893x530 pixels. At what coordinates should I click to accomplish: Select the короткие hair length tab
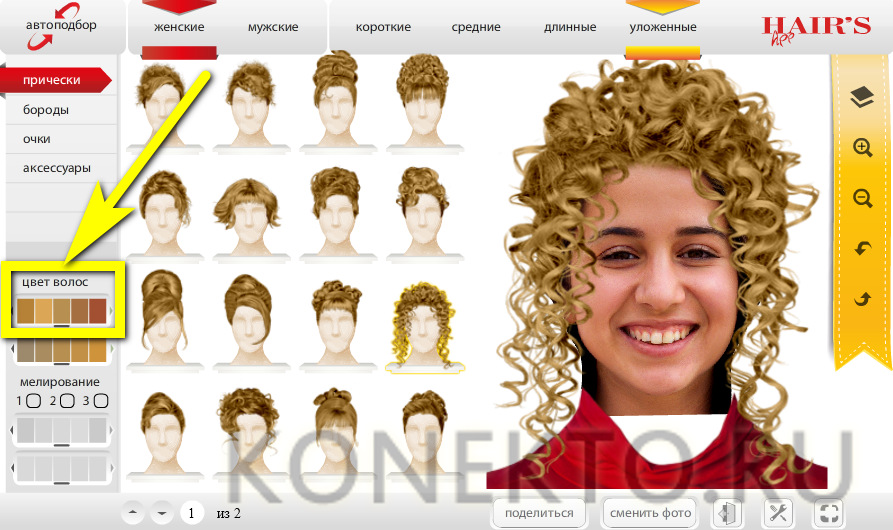(x=381, y=28)
